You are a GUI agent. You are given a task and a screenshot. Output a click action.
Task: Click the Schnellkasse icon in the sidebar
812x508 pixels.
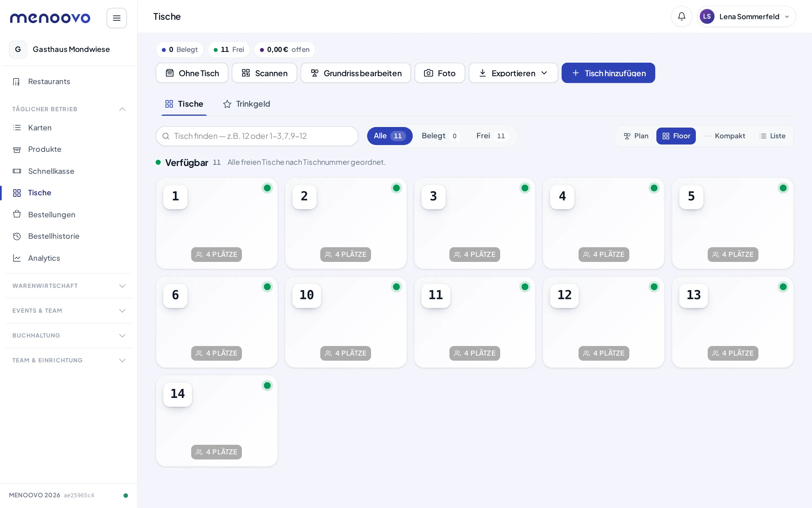[17, 171]
